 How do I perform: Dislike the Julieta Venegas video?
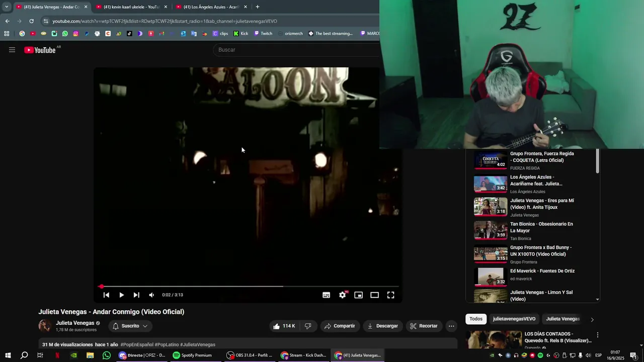coord(308,326)
